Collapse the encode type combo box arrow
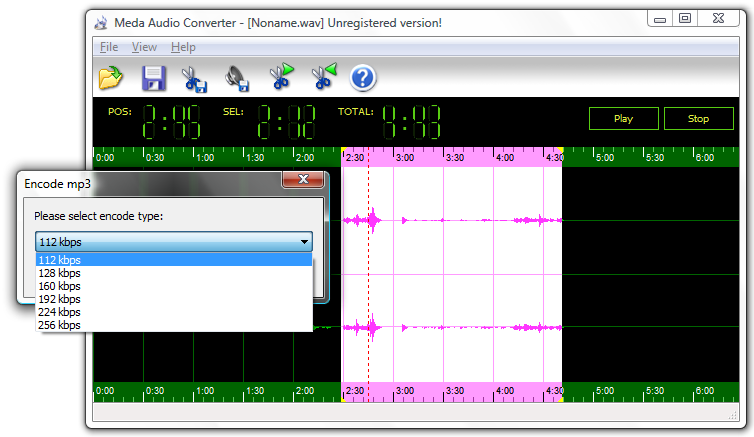 click(304, 242)
